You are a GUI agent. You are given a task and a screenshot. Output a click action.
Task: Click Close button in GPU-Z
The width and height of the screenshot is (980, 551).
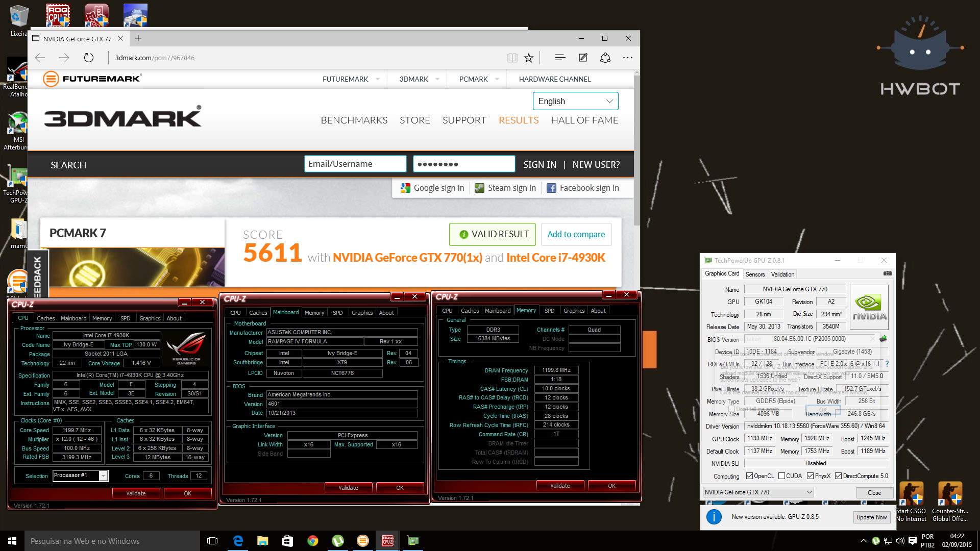(x=874, y=493)
